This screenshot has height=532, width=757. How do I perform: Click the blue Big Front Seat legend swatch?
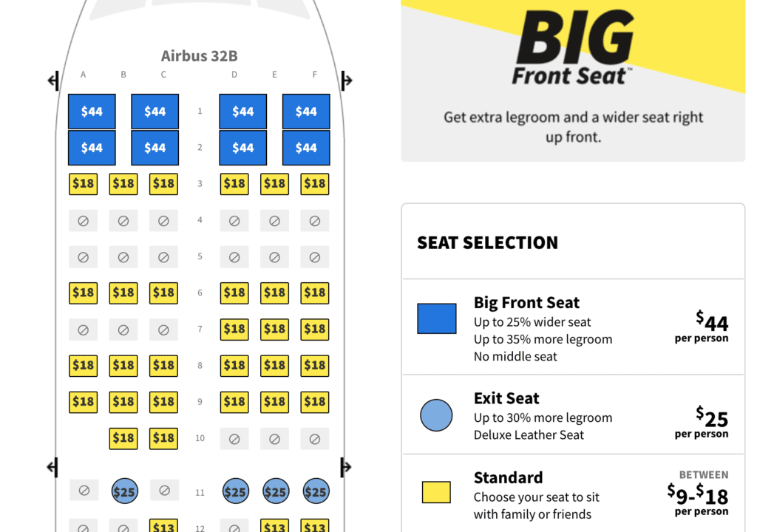tap(436, 318)
